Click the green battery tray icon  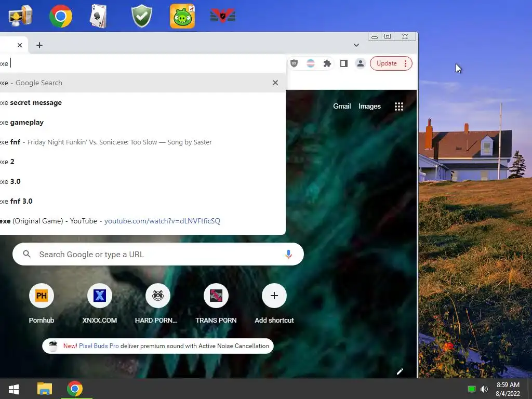471,389
